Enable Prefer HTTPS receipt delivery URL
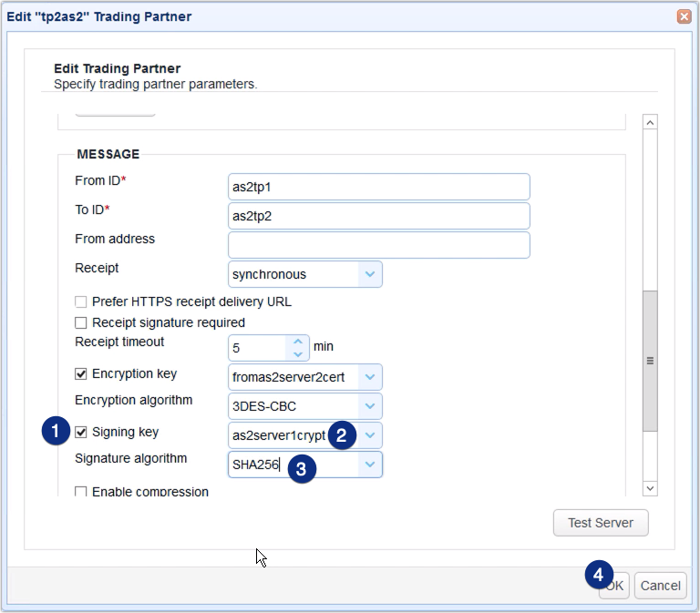700x613 pixels. (x=81, y=302)
